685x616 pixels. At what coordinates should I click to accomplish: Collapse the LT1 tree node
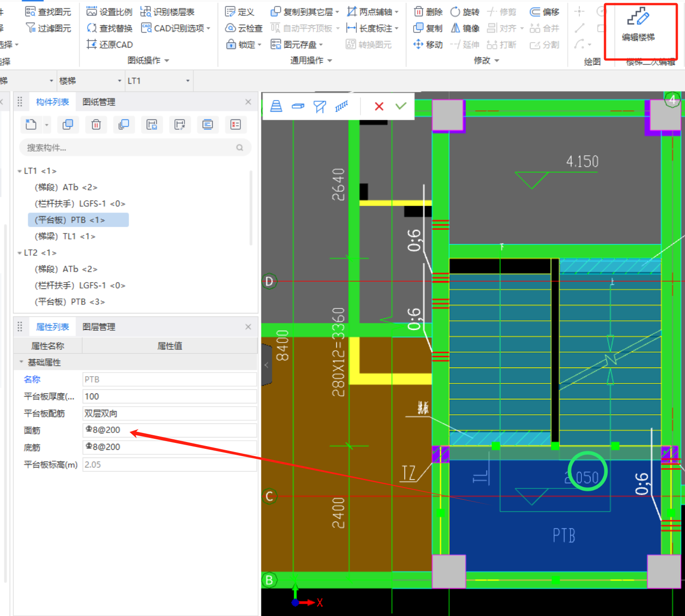[x=20, y=171]
